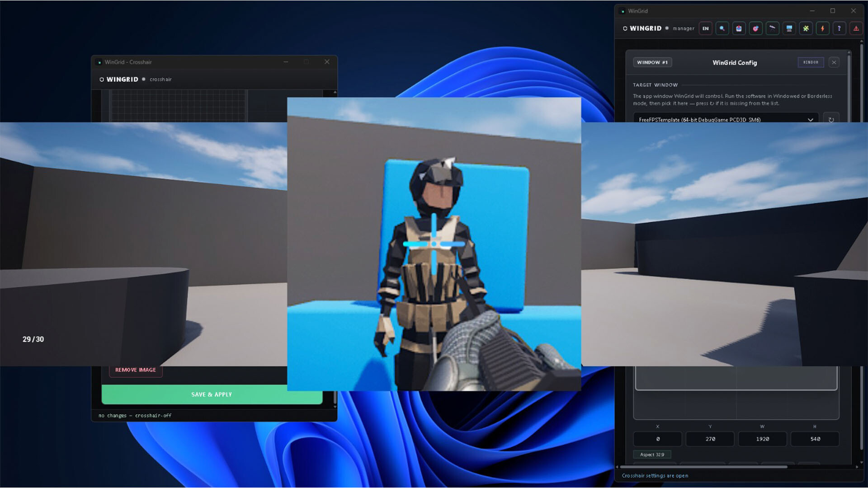
Task: Close the WinGrid Config panel
Action: (834, 62)
